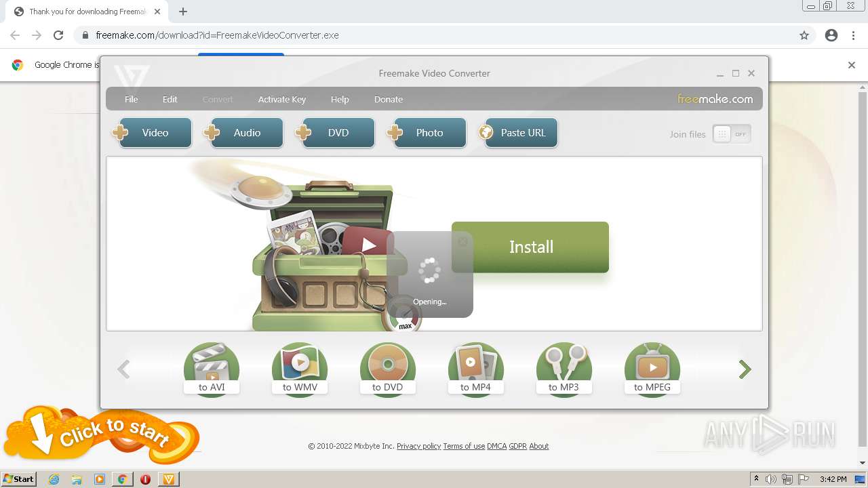The height and width of the screenshot is (488, 868).
Task: Open the Action Center flag tray icon
Action: [x=804, y=479]
